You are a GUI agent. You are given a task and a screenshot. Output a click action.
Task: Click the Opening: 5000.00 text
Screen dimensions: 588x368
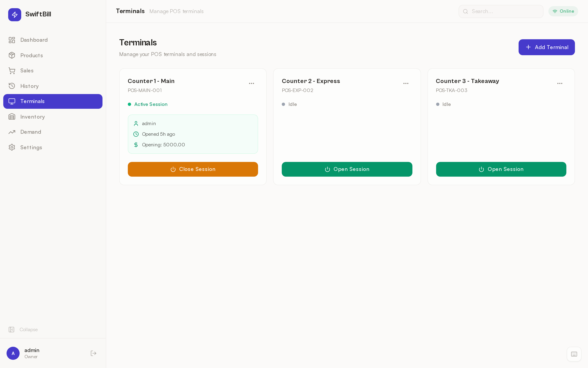point(164,145)
